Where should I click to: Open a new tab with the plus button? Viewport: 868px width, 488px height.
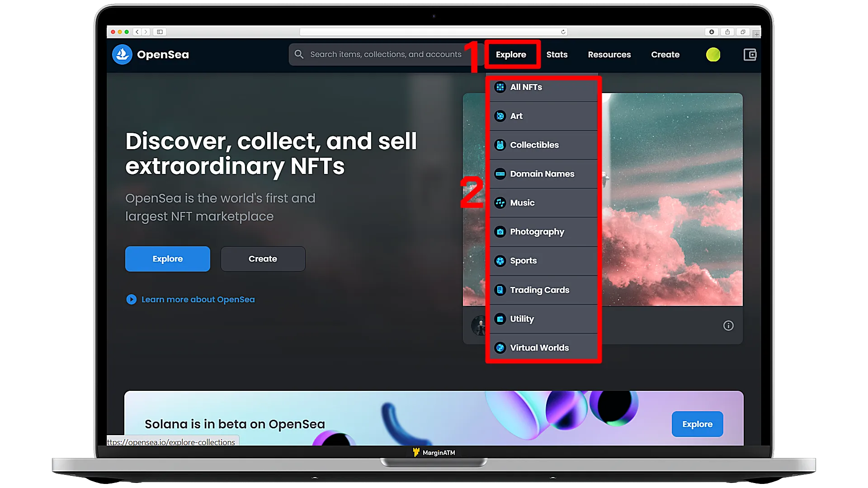(756, 34)
